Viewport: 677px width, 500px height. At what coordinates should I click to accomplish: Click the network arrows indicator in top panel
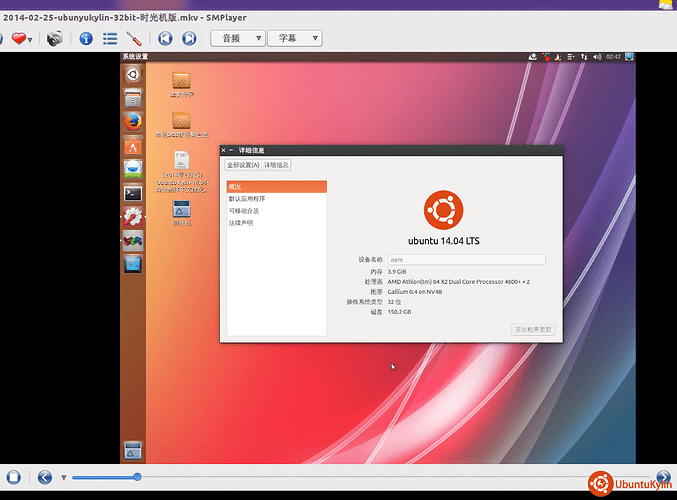[584, 57]
